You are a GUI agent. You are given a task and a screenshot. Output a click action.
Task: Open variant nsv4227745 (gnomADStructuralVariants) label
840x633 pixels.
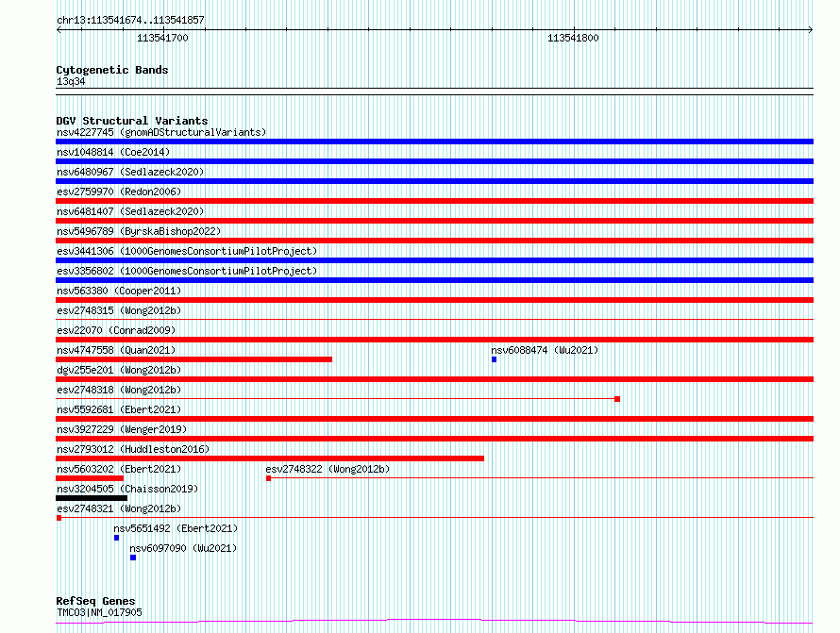pyautogui.click(x=161, y=132)
